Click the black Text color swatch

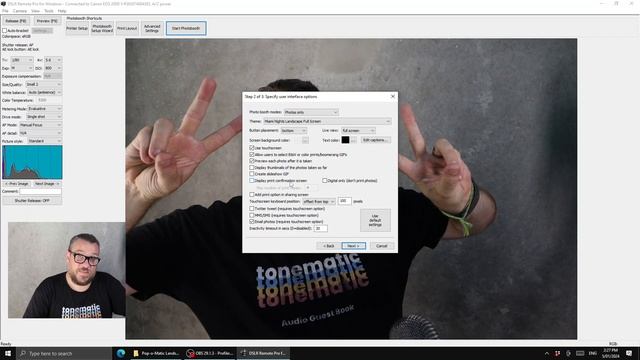(x=345, y=140)
